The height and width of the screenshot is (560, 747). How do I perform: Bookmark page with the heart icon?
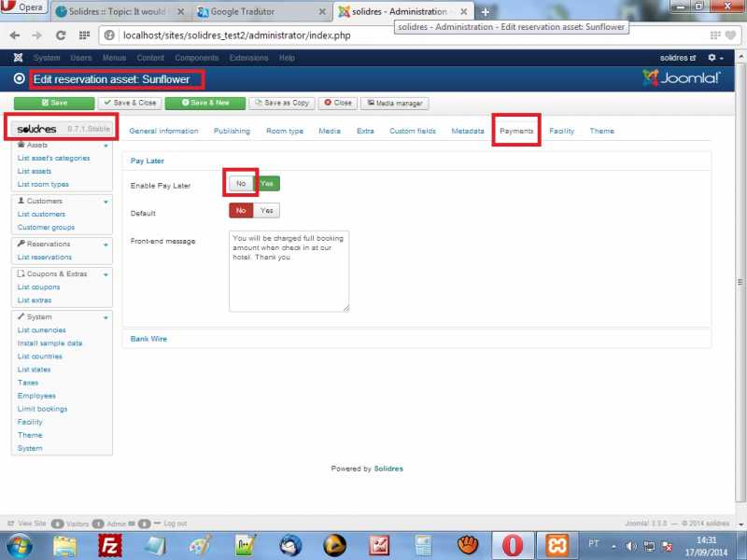(730, 35)
